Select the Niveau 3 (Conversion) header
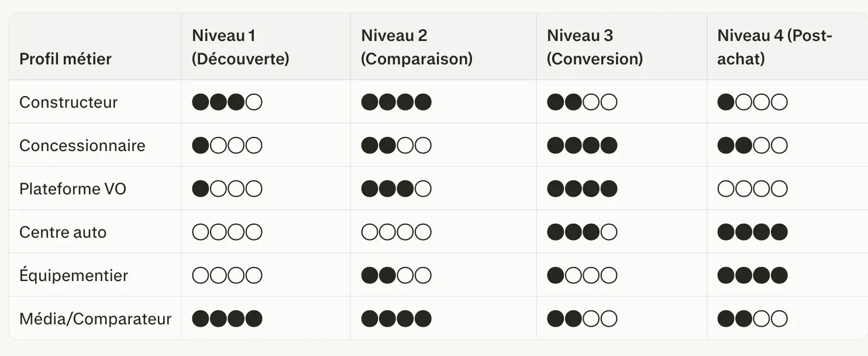The height and width of the screenshot is (356, 868). (x=594, y=47)
